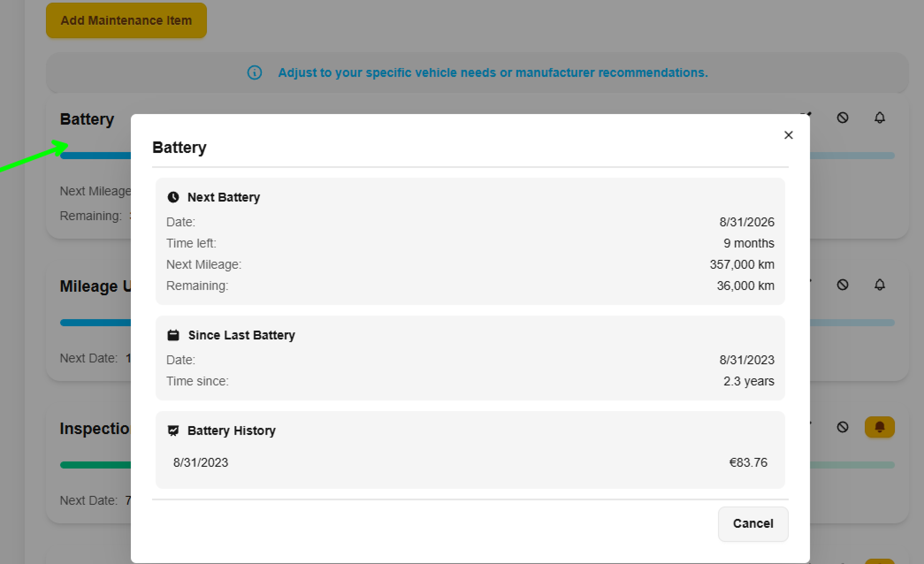This screenshot has height=564, width=924.
Task: Click the info icon in the recommendations banner
Action: (254, 72)
